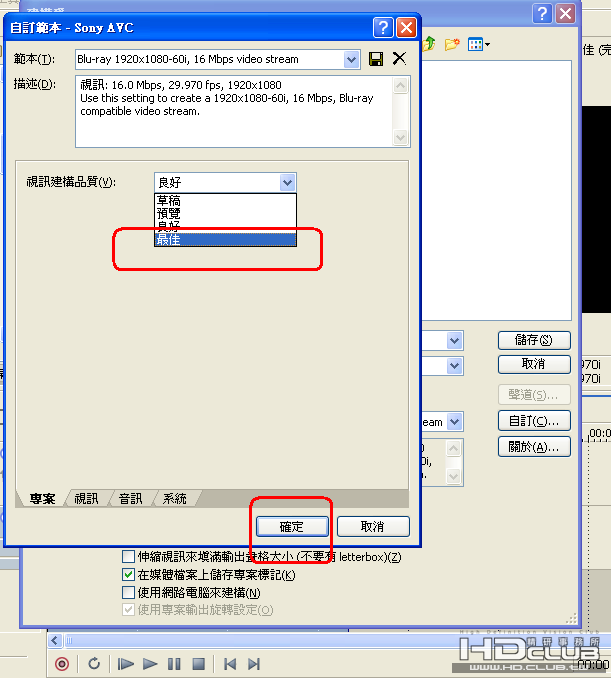Switch to the 音訊 tab
Image resolution: width=611 pixels, height=678 pixels.
(x=130, y=499)
